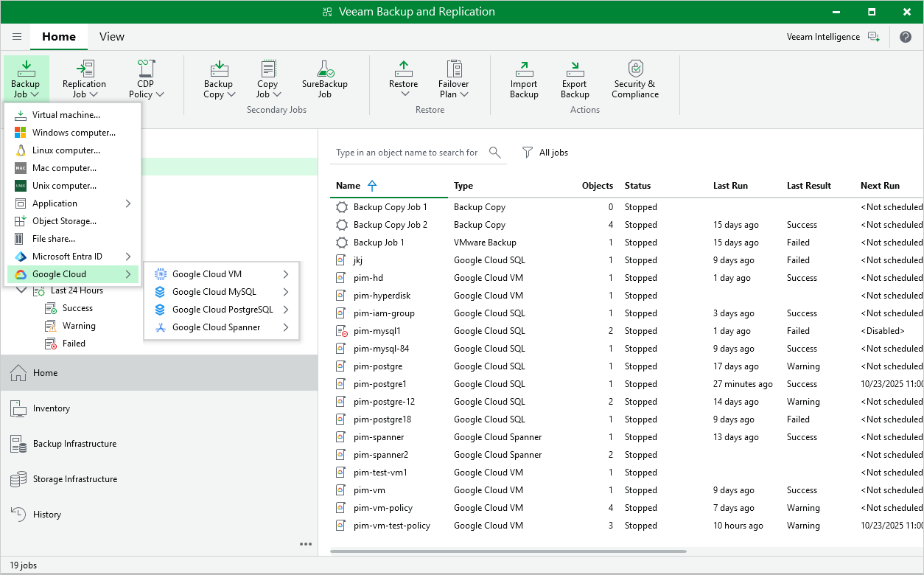This screenshot has height=575, width=924.
Task: Select the pim-iam-group job row
Action: (626, 313)
